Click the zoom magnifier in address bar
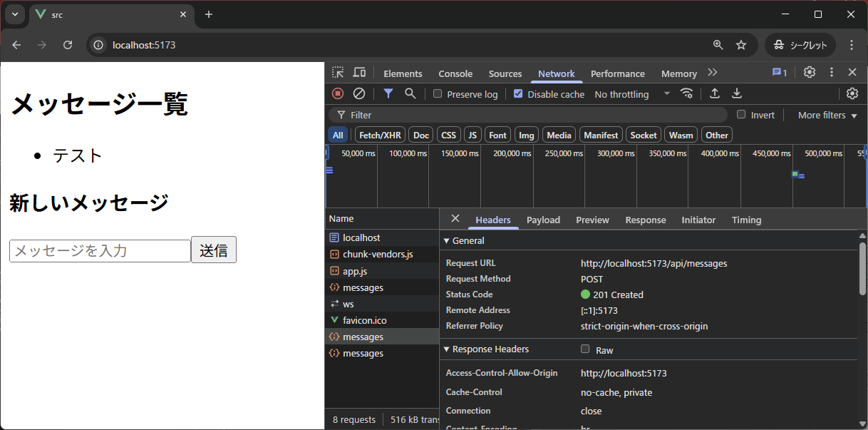868x430 pixels. click(x=718, y=45)
